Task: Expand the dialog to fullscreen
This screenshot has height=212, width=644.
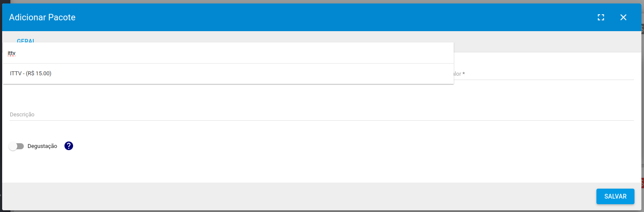Action: point(601,17)
